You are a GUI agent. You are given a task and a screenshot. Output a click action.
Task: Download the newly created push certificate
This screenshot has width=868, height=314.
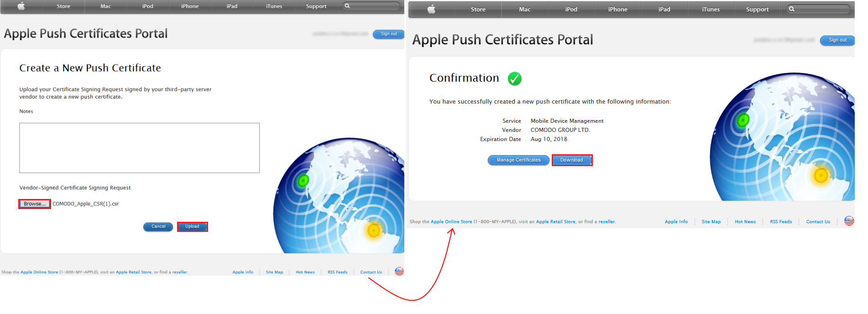(572, 160)
